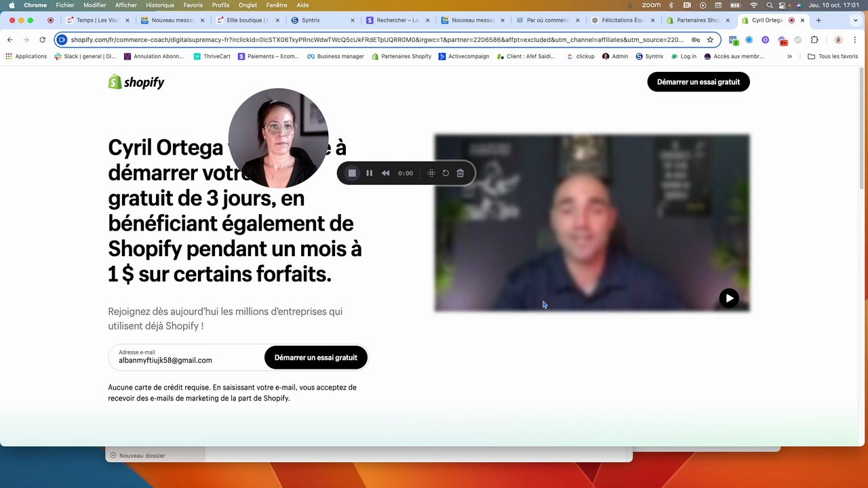
Task: Open the Partenaires Shopify bookmark
Action: click(x=401, y=56)
